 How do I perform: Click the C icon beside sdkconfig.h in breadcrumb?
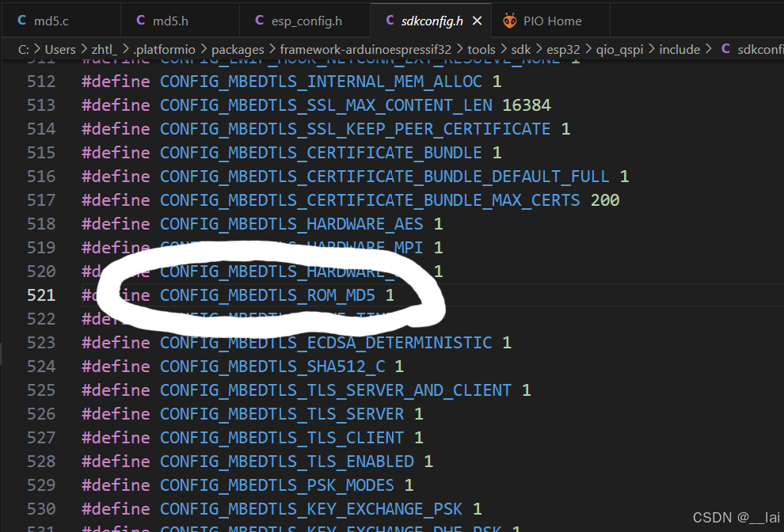726,48
